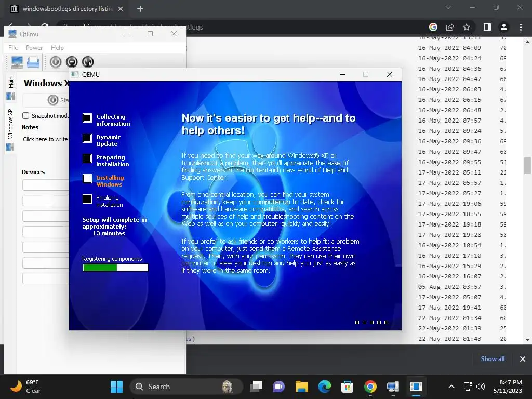Click the power start icon in QtEmu toolbar
Image resolution: width=532 pixels, height=399 pixels.
56,62
